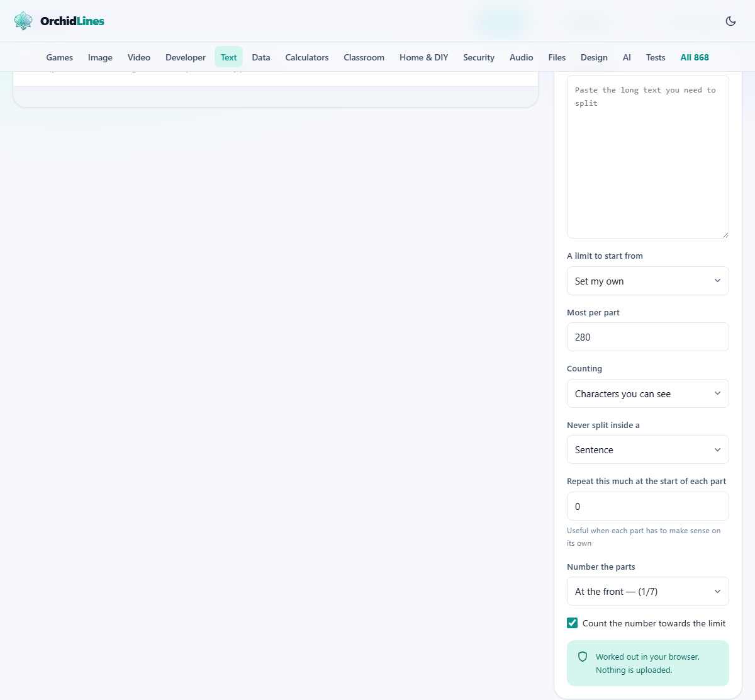Click the 'Useful when each part' hint text
Screen dimensions: 755x700
644,537
